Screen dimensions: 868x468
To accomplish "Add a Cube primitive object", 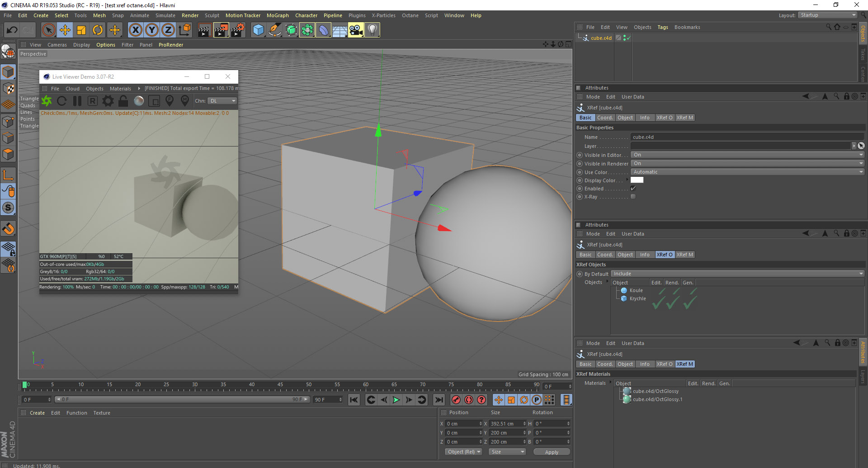I will 258,30.
